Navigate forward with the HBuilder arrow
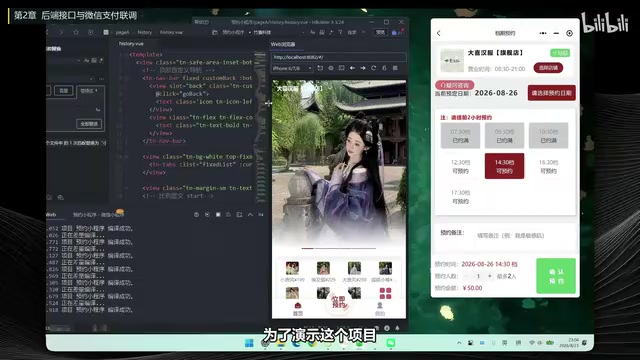640x360 pixels. pos(61,32)
